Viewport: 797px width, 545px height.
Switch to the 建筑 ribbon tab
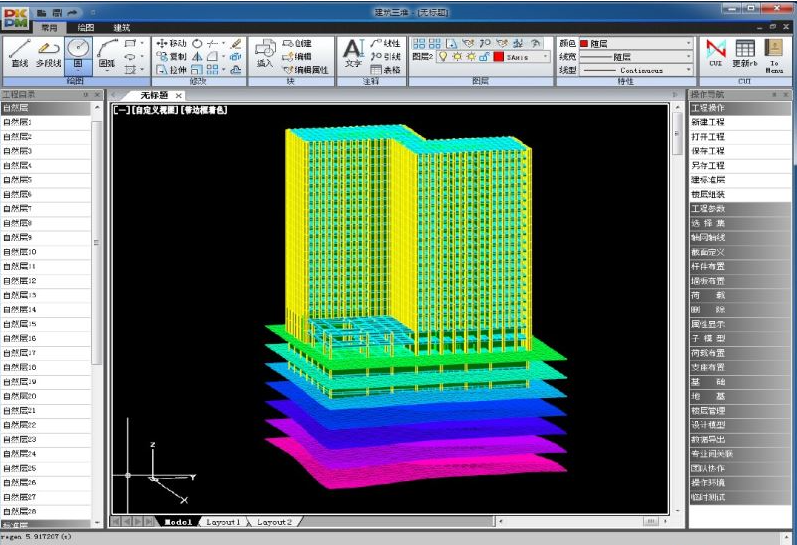pyautogui.click(x=121, y=28)
